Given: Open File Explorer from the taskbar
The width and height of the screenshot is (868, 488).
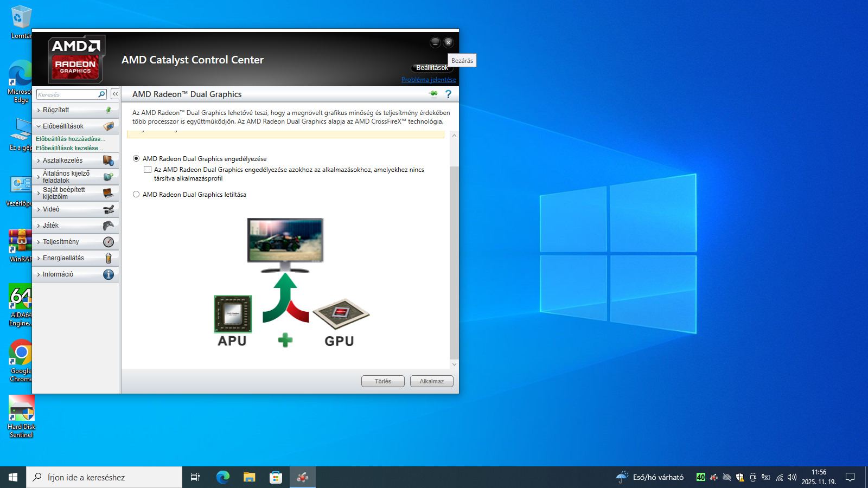Looking at the screenshot, I should pyautogui.click(x=250, y=477).
